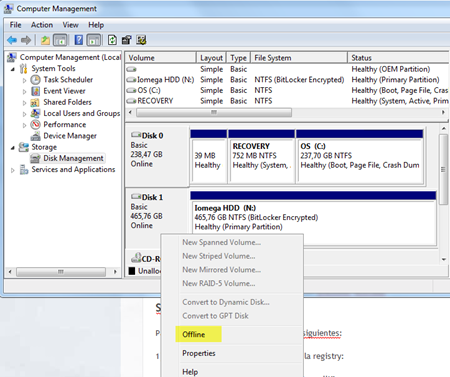Viewport: 450px width, 377px height.
Task: Click the Disk 0 drive icon
Action: (136, 135)
